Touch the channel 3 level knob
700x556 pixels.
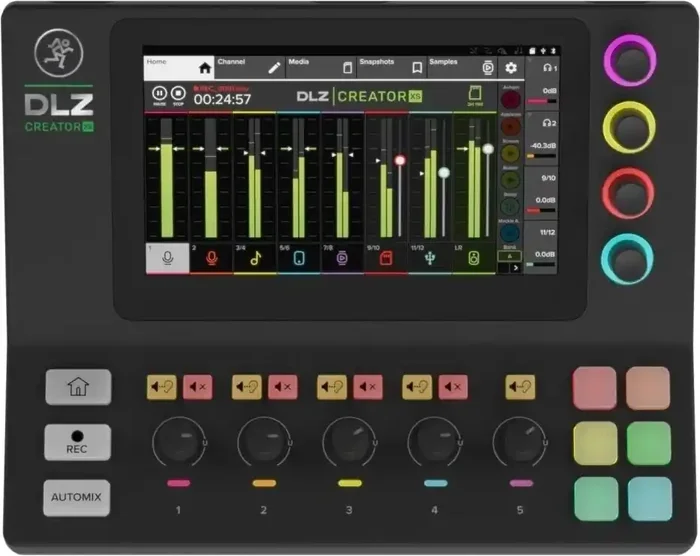349,442
